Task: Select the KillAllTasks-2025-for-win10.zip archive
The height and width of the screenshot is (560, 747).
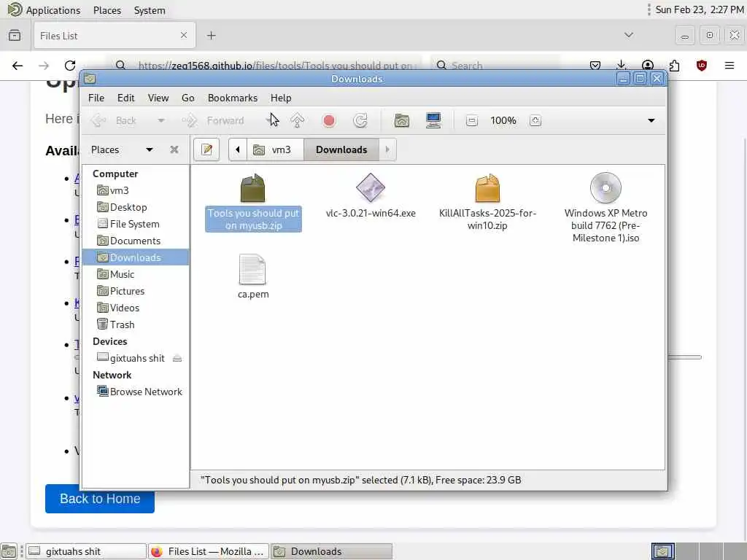Action: (487, 203)
